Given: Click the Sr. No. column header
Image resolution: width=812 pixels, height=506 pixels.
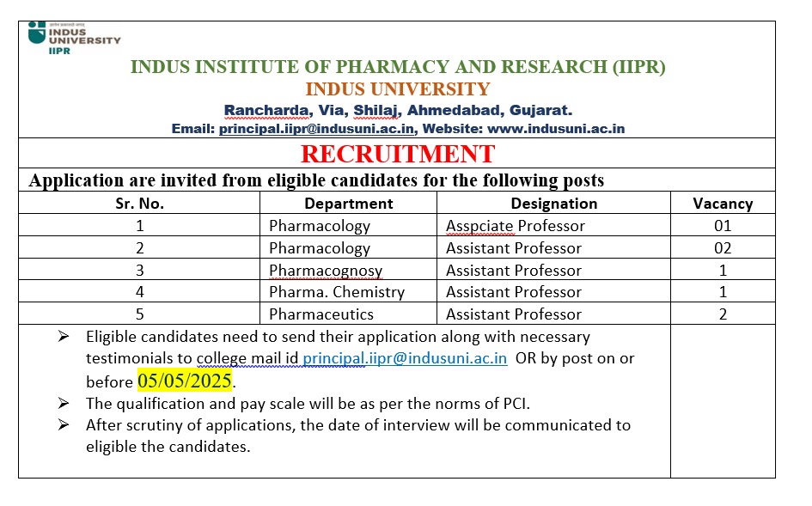Looking at the screenshot, I should coord(140,204).
